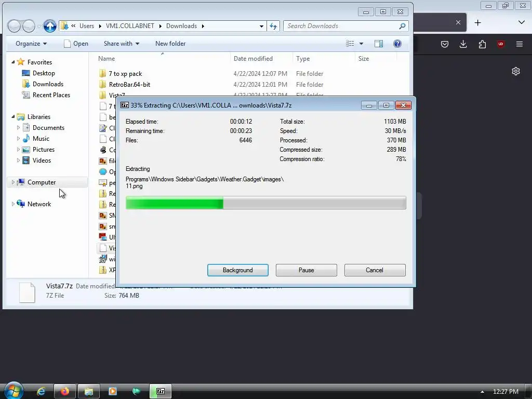Viewport: 532px width, 399px height.
Task: Change view with the view icon
Action: 350,44
